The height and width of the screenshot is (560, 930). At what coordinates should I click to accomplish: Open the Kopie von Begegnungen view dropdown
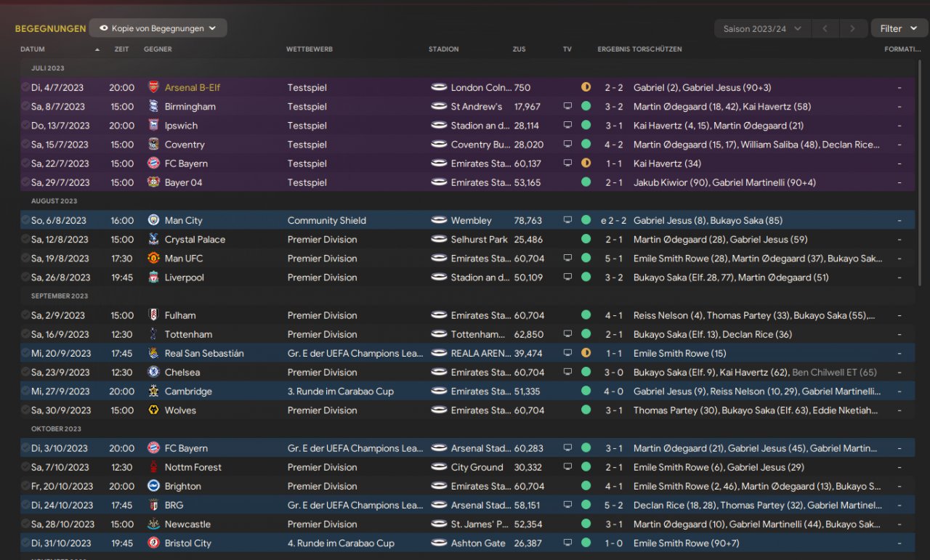tap(158, 28)
